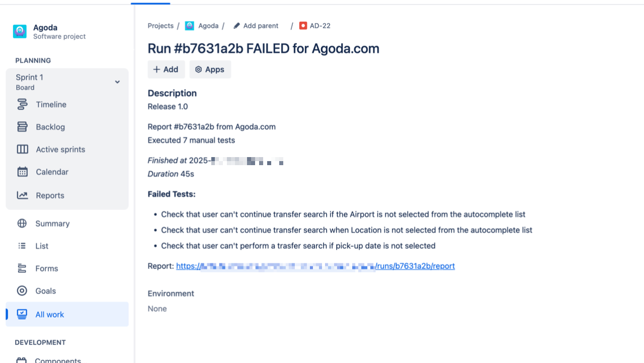Open the Calendar view icon
The image size is (644, 363).
(x=23, y=172)
